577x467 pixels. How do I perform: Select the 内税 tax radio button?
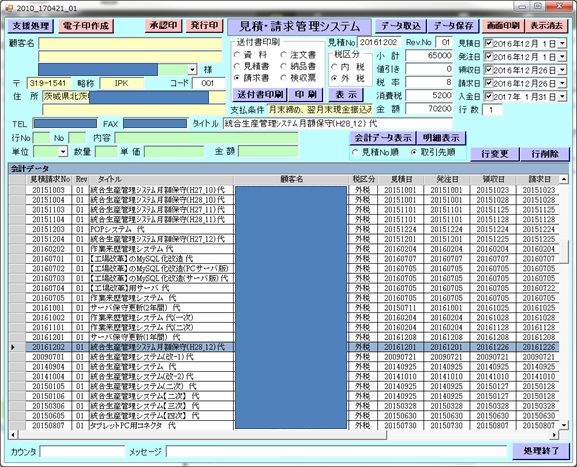tap(334, 67)
